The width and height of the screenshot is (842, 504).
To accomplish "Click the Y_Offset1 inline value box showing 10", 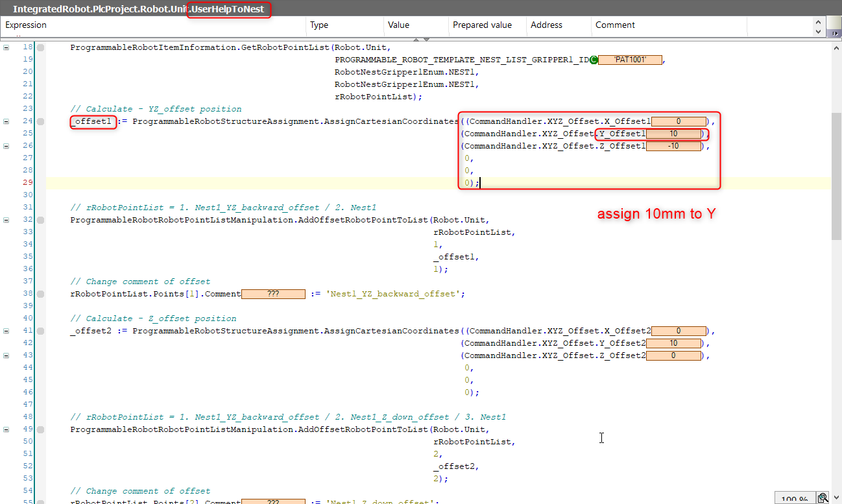I will [673, 134].
